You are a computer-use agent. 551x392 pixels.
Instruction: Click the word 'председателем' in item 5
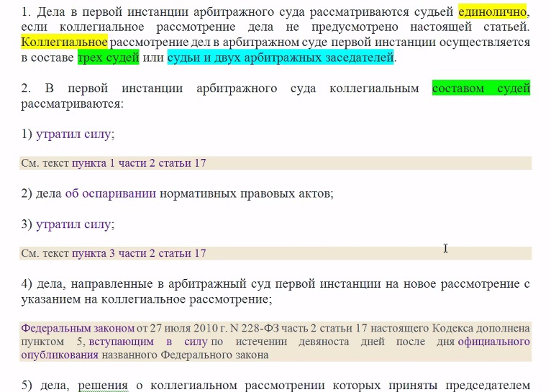488,386
